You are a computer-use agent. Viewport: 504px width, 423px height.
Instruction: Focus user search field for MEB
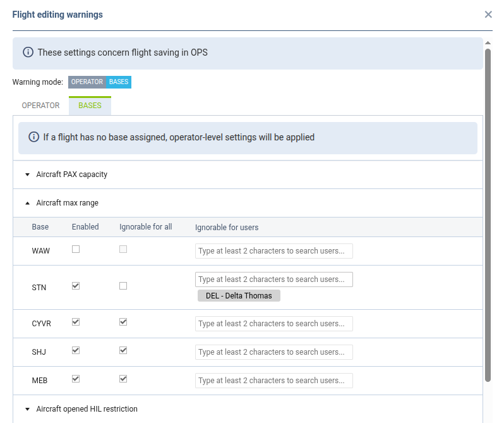coord(274,381)
